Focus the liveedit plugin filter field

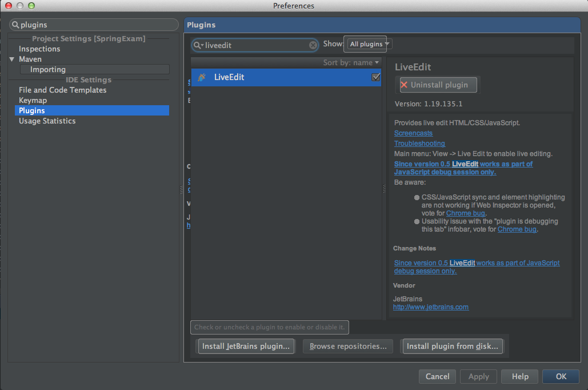coord(255,45)
